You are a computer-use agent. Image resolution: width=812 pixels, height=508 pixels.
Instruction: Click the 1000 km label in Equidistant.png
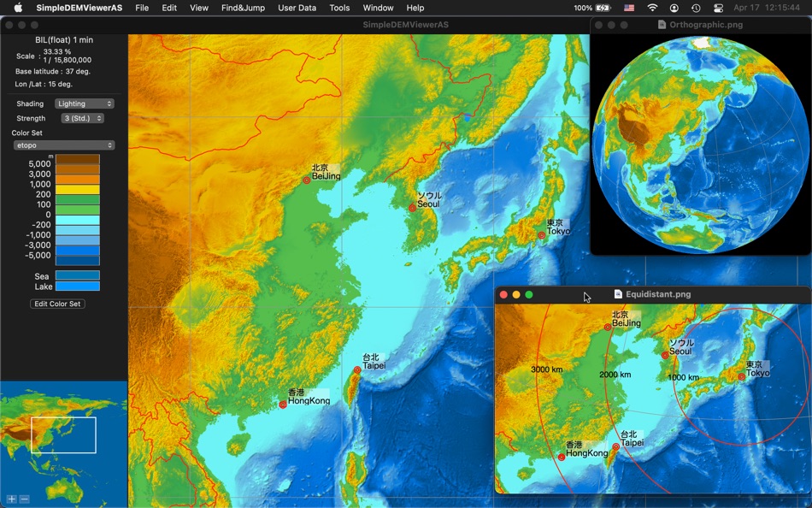(x=684, y=377)
